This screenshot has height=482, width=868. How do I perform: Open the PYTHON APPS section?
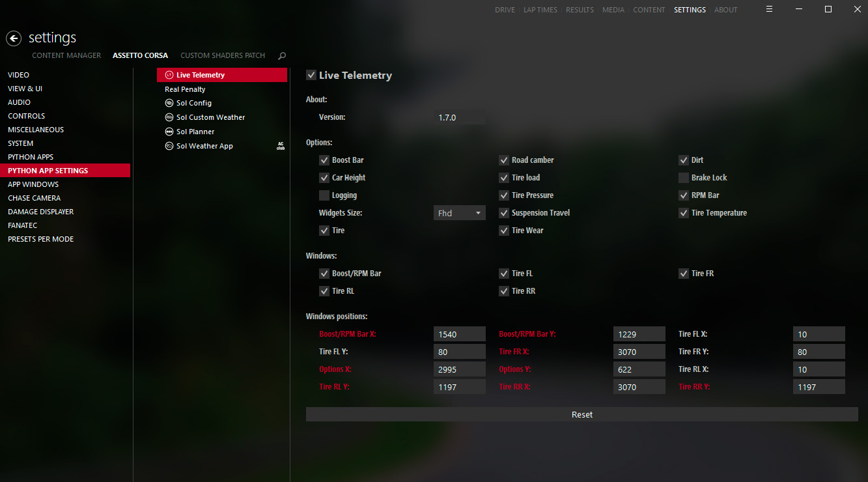[65, 157]
